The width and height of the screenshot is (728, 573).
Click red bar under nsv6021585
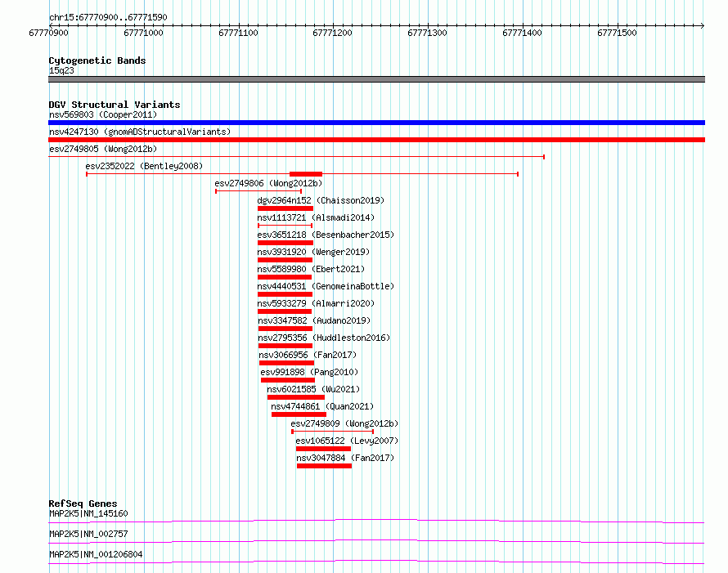tap(296, 397)
